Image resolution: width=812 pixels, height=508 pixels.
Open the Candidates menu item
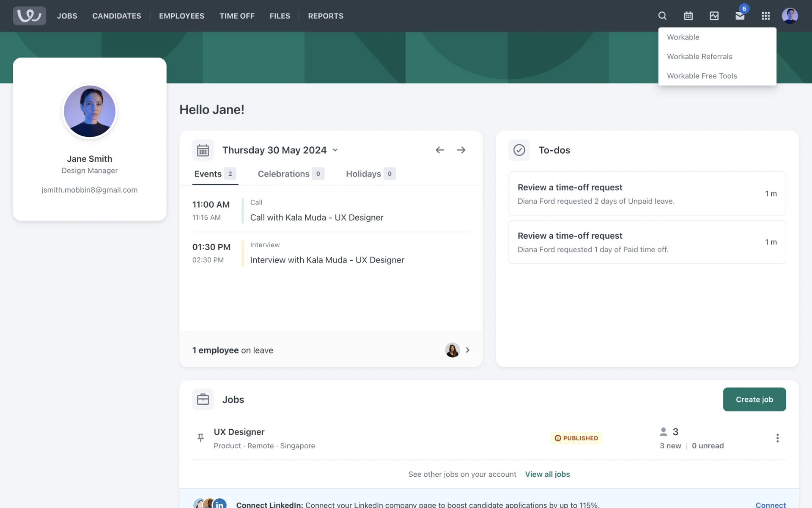pos(117,16)
